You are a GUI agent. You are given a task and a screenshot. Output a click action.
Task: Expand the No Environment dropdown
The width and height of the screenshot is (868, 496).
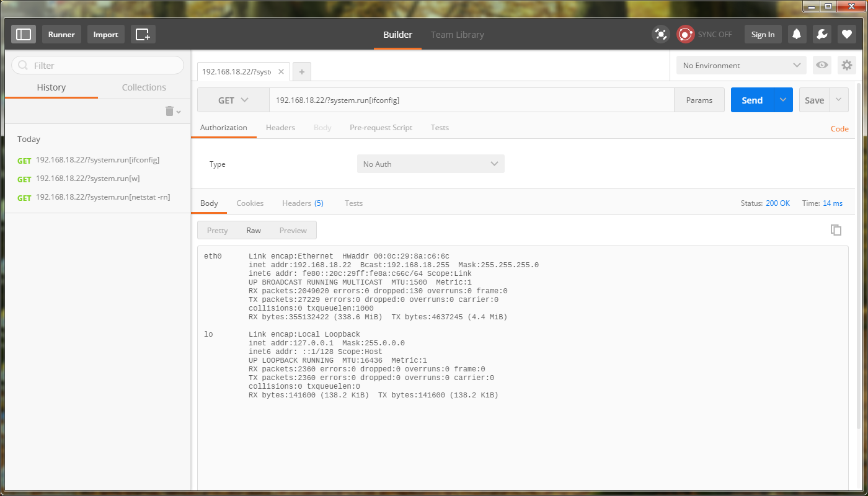[741, 65]
